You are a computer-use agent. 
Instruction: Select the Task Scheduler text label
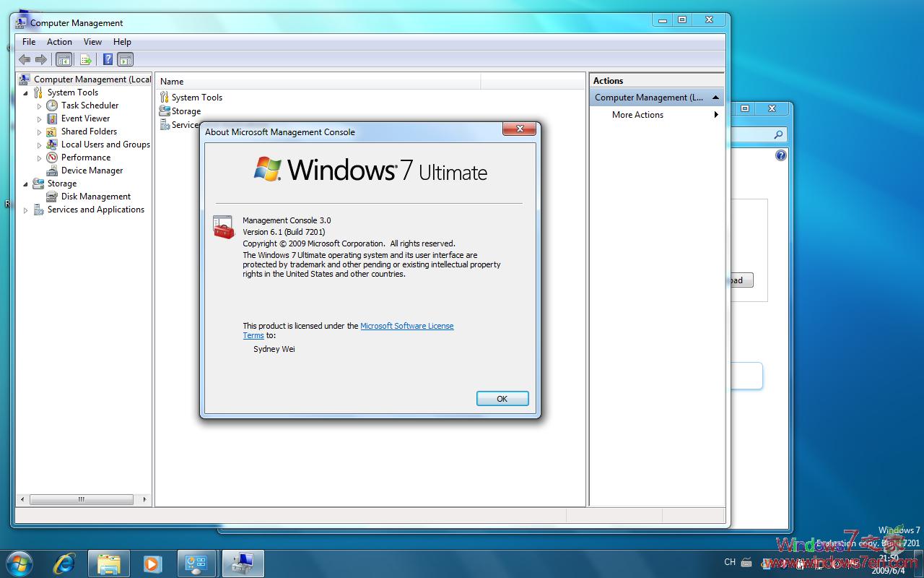pos(90,105)
